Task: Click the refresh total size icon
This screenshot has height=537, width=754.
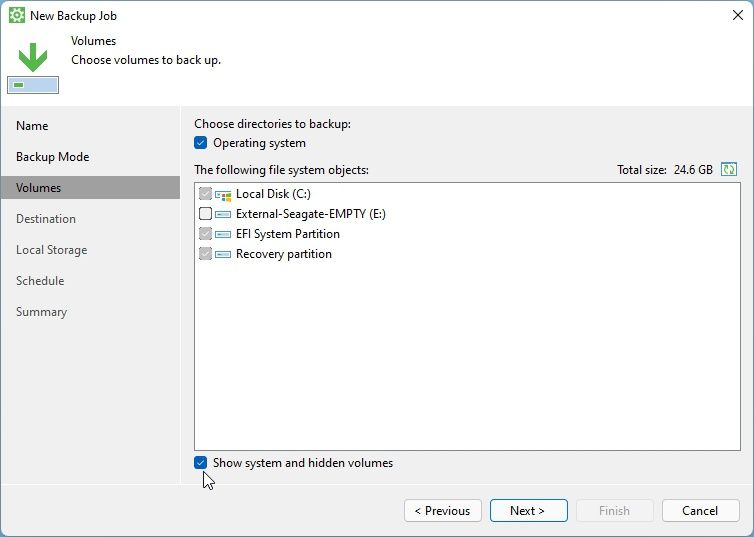Action: 729,170
